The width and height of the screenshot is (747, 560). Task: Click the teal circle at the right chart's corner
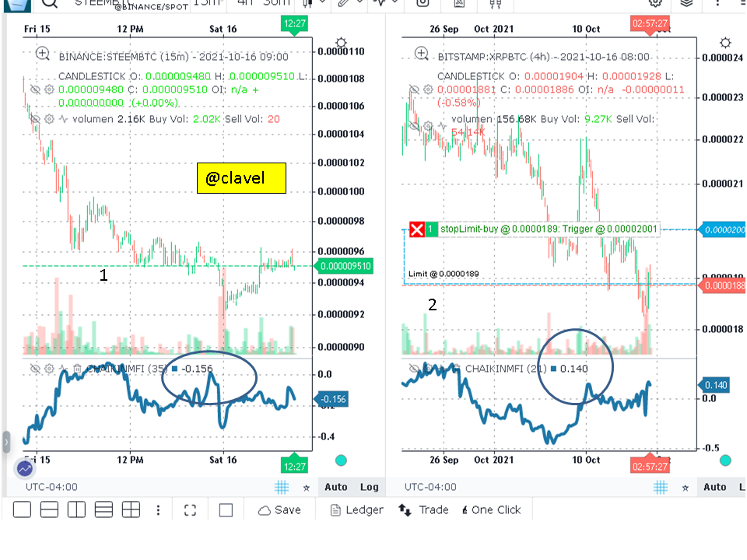[725, 460]
